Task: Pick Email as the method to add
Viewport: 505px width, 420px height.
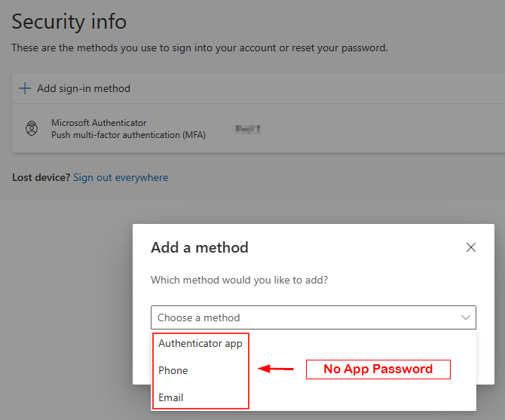Action: (x=171, y=397)
